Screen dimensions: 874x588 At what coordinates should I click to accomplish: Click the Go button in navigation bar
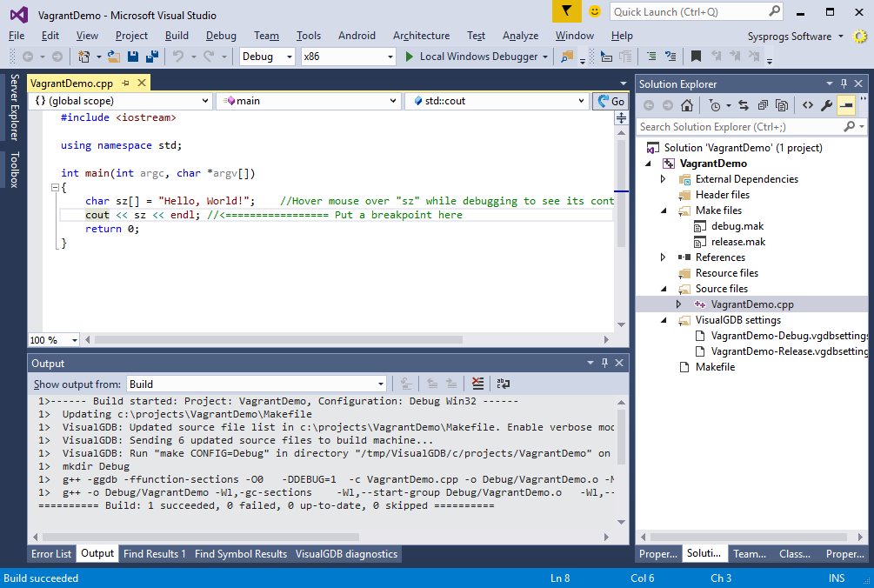[x=610, y=101]
